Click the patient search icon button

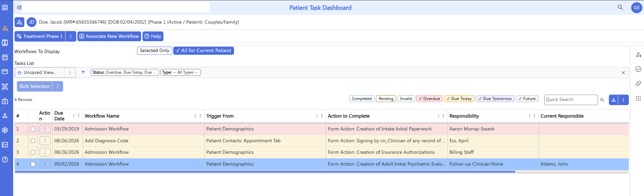pos(19,22)
